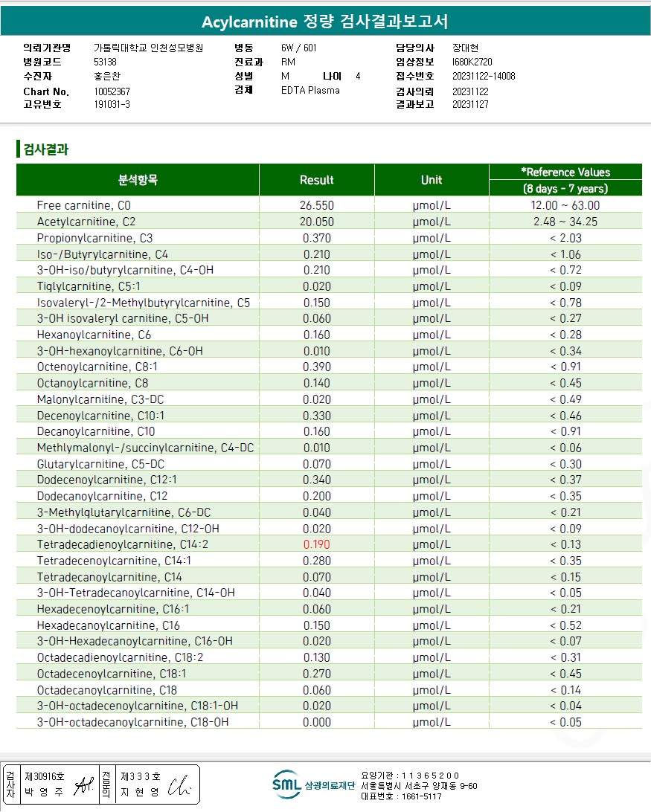Screen dimensions: 651x812
Task: Click the report title Acylcarnitine 정량 검사결과보고서
Action: 325,22
